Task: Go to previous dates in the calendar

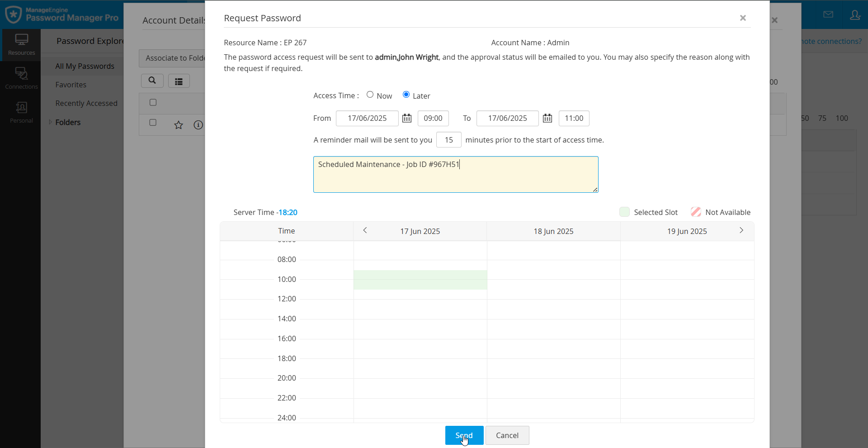Action: 365,230
